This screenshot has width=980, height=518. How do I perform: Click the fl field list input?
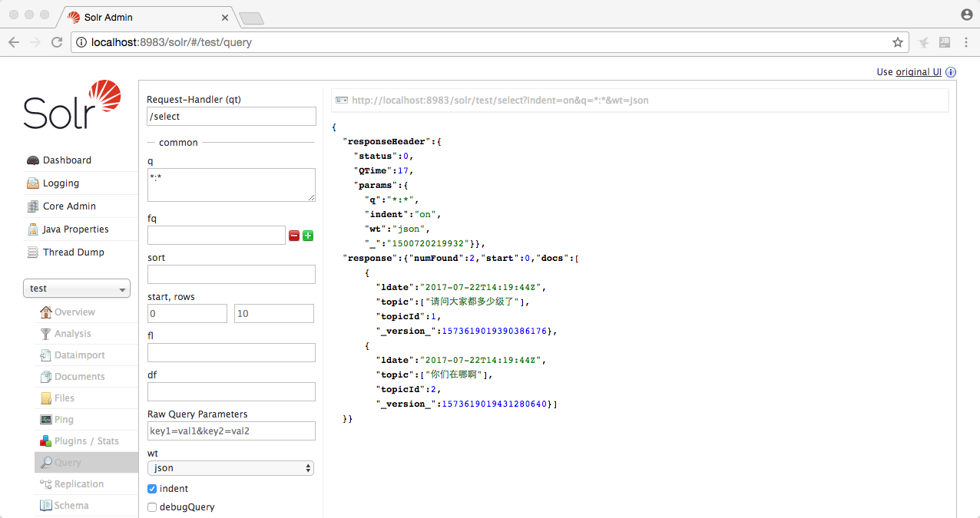click(231, 352)
